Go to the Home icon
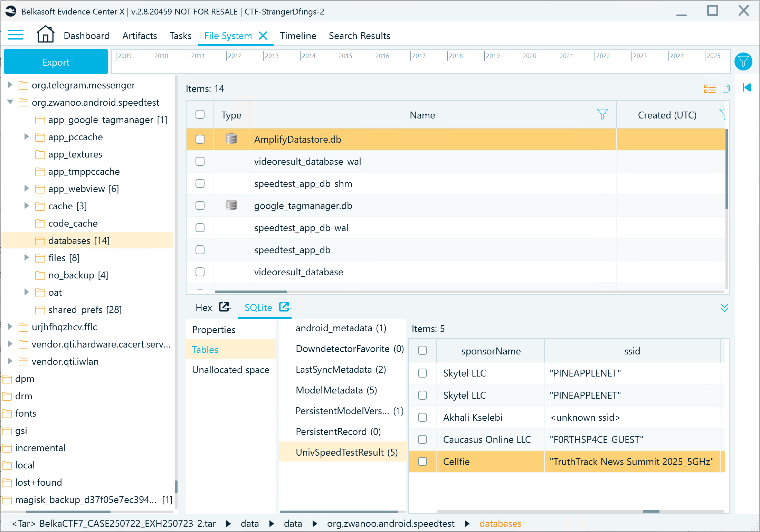Viewport: 760px width, 532px height. tap(45, 34)
